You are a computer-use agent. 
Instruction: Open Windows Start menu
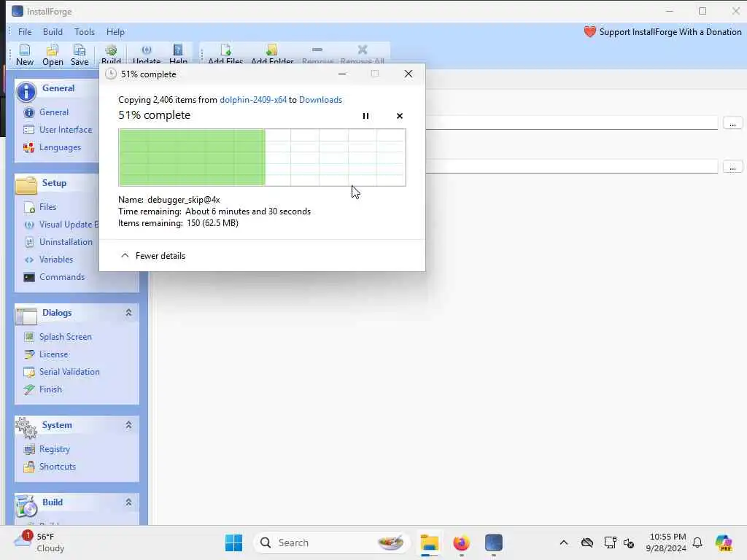[x=233, y=542]
